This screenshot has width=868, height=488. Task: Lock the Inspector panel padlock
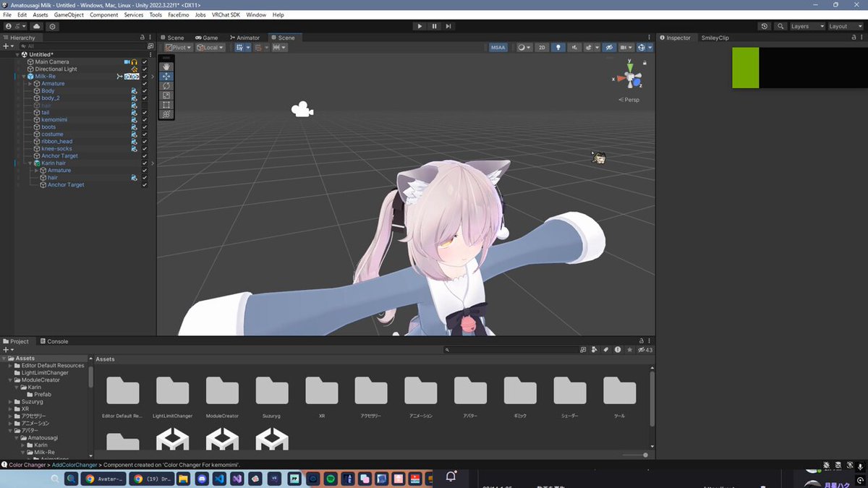[855, 38]
